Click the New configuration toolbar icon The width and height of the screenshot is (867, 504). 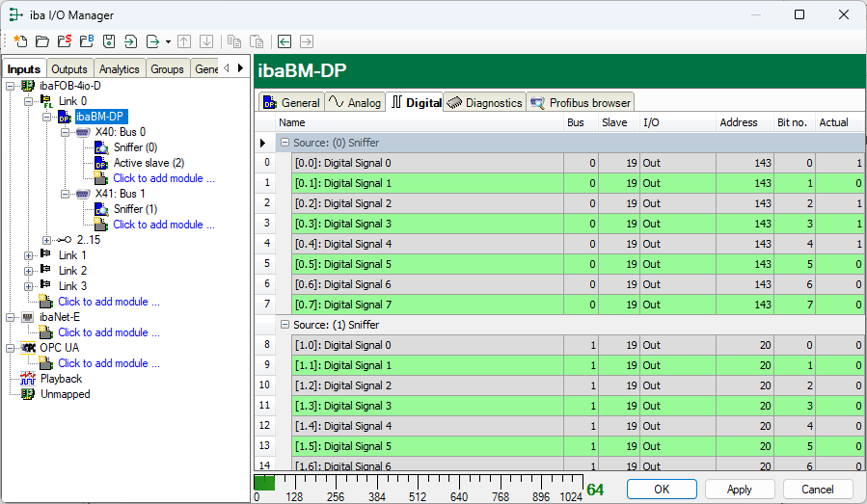(x=20, y=41)
